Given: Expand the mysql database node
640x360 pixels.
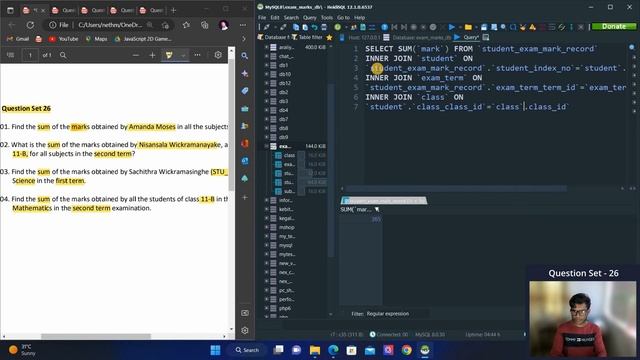Looking at the screenshot, I should [267, 245].
